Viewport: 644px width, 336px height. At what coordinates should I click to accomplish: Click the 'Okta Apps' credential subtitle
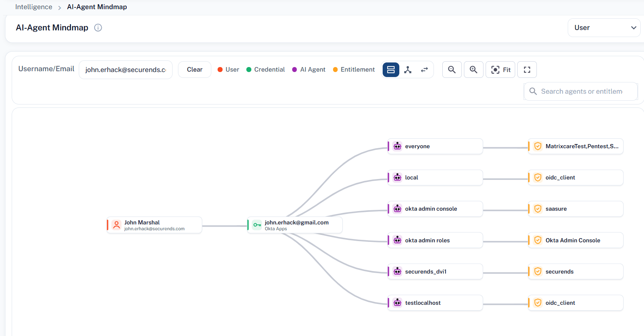[x=276, y=229]
